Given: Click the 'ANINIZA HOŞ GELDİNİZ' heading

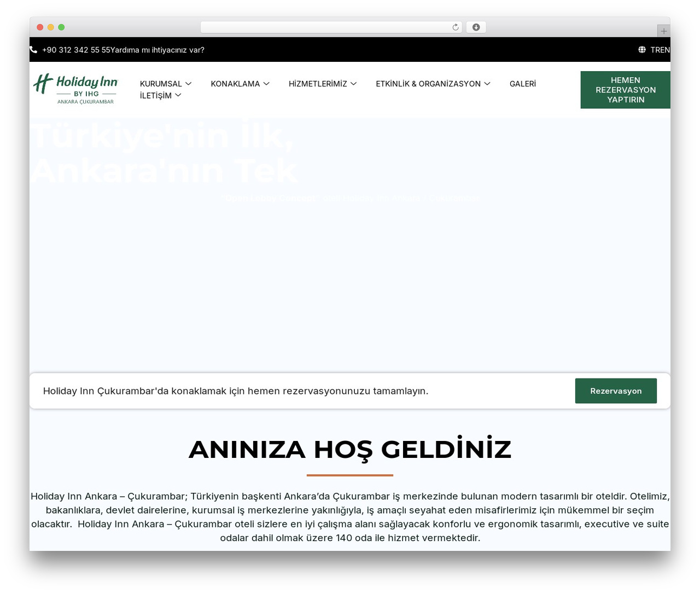Looking at the screenshot, I should point(350,449).
